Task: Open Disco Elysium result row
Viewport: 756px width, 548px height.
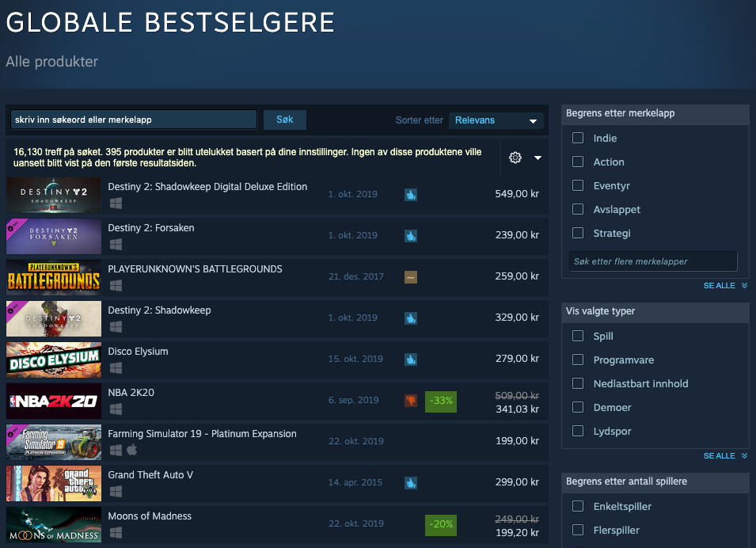Action: point(277,360)
